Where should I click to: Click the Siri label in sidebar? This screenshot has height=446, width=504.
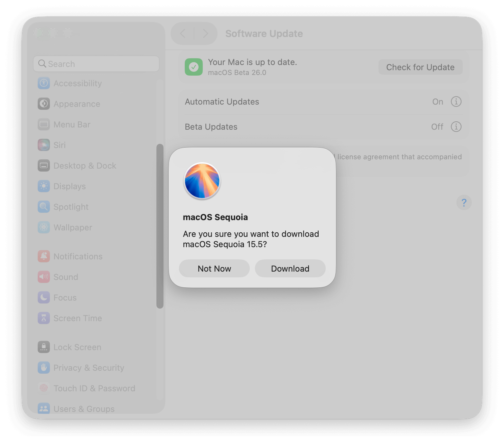(60, 145)
